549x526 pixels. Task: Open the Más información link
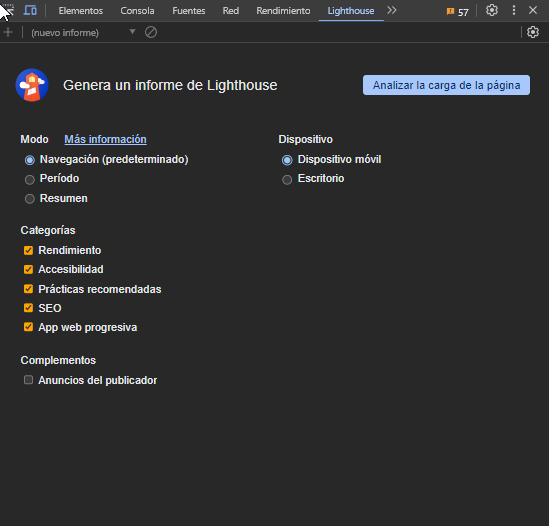pos(105,139)
